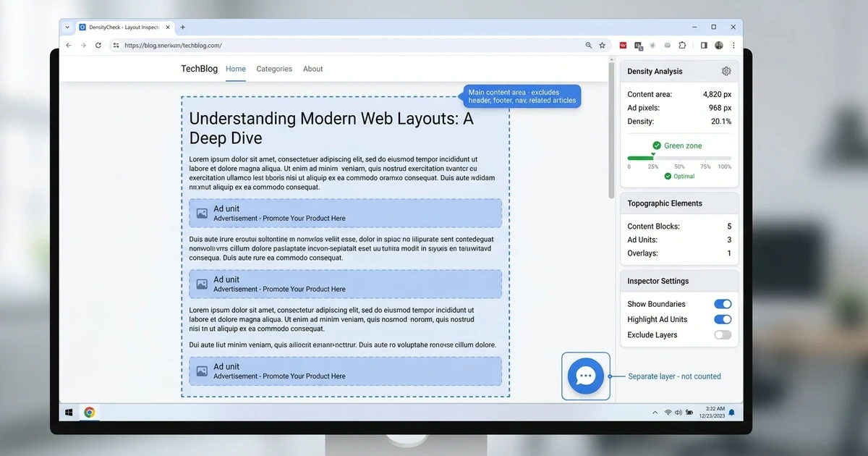Click the first Ad unit banner
The height and width of the screenshot is (456, 868).
pyautogui.click(x=345, y=214)
